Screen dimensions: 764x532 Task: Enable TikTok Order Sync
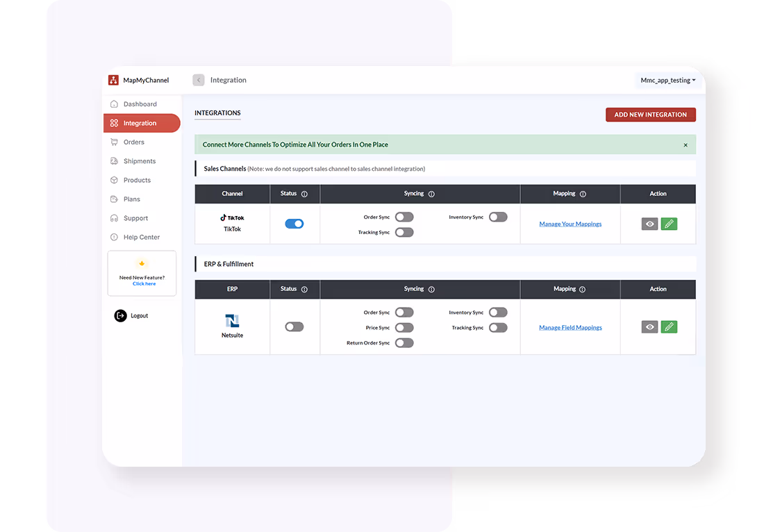pyautogui.click(x=404, y=217)
